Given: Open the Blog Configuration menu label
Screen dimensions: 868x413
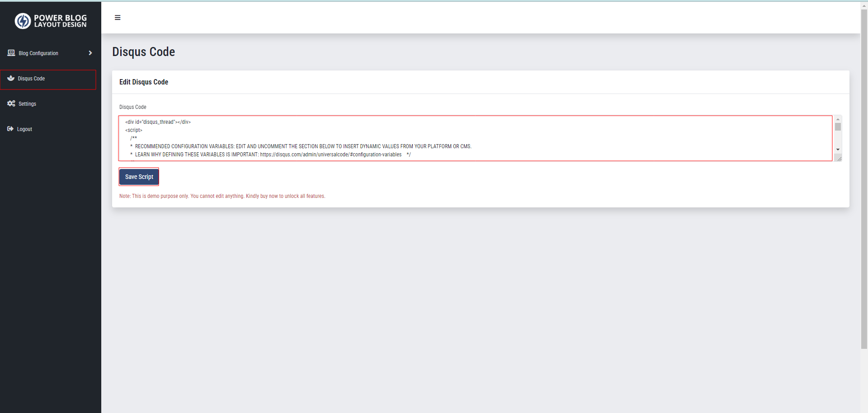Looking at the screenshot, I should pyautogui.click(x=38, y=53).
